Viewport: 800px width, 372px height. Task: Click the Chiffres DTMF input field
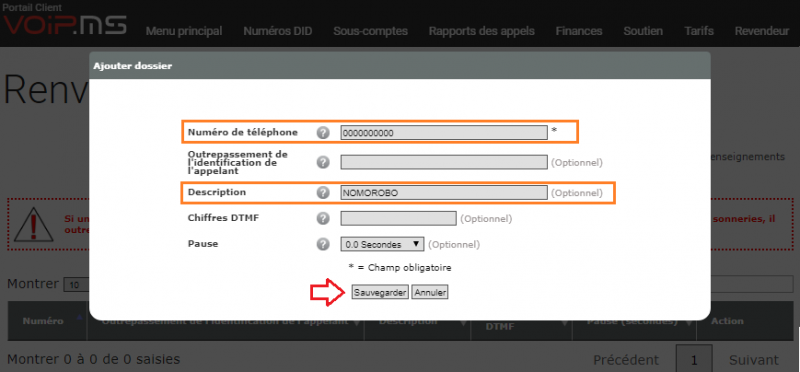398,218
